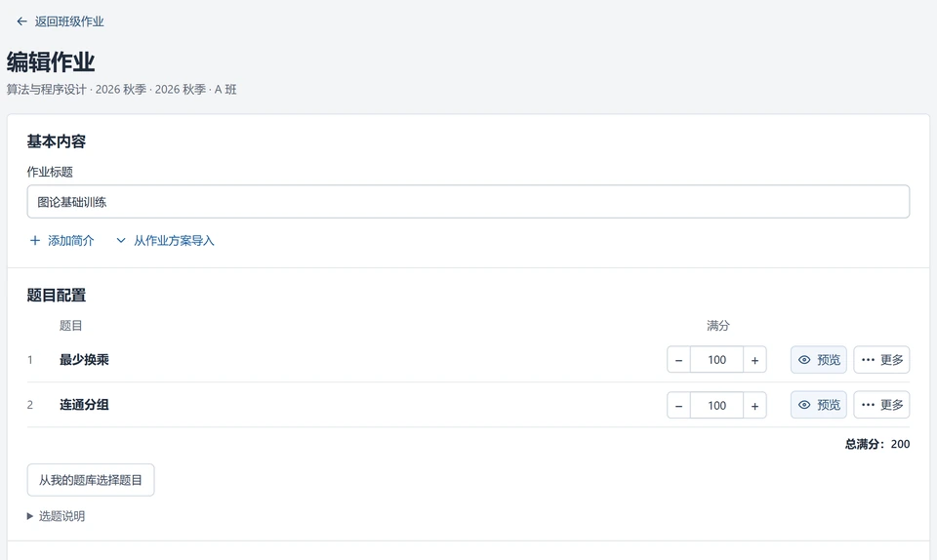Edit the score value of 最少换乘
937x560 pixels.
(x=716, y=360)
